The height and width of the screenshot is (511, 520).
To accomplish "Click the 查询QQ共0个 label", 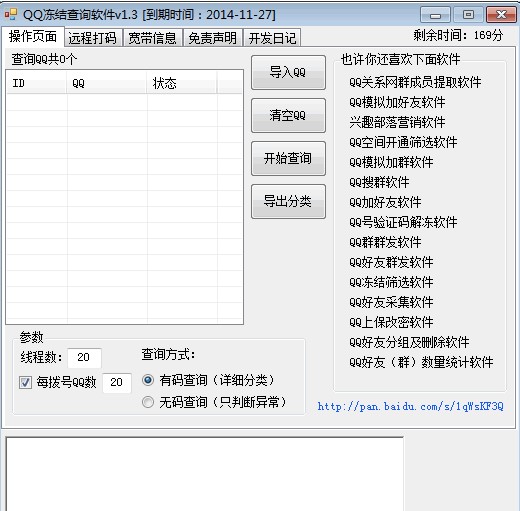I will 44,59.
